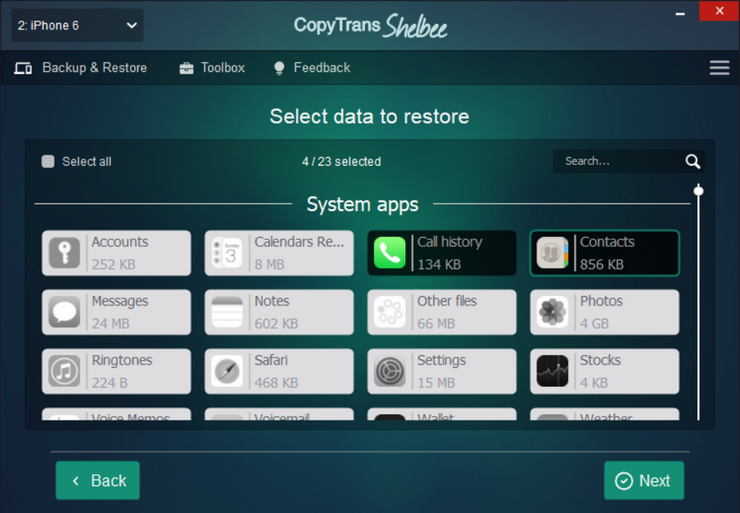Image resolution: width=740 pixels, height=513 pixels.
Task: Select the Accounts 252 KB tile
Action: tap(117, 253)
